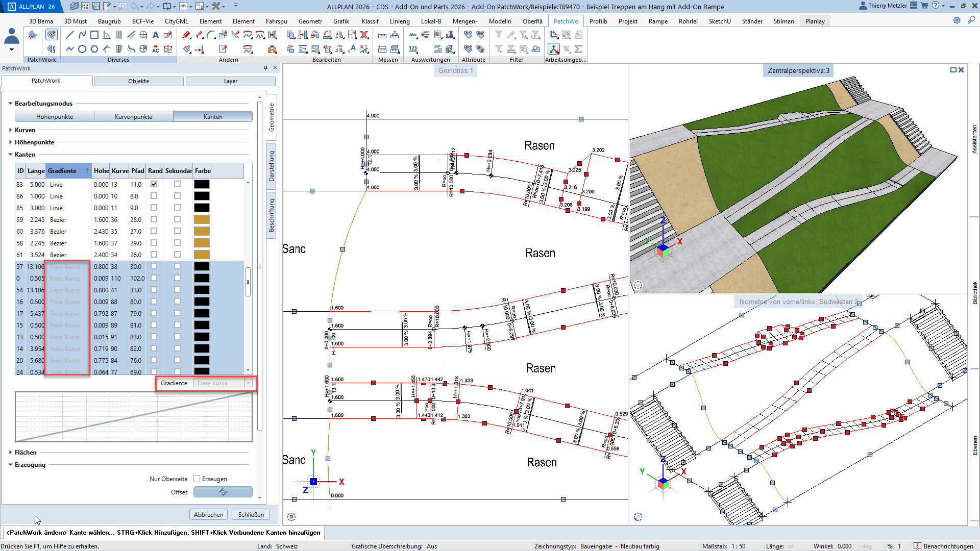This screenshot has width=980, height=551.
Task: Click the red X delete icon
Action: (x=364, y=35)
